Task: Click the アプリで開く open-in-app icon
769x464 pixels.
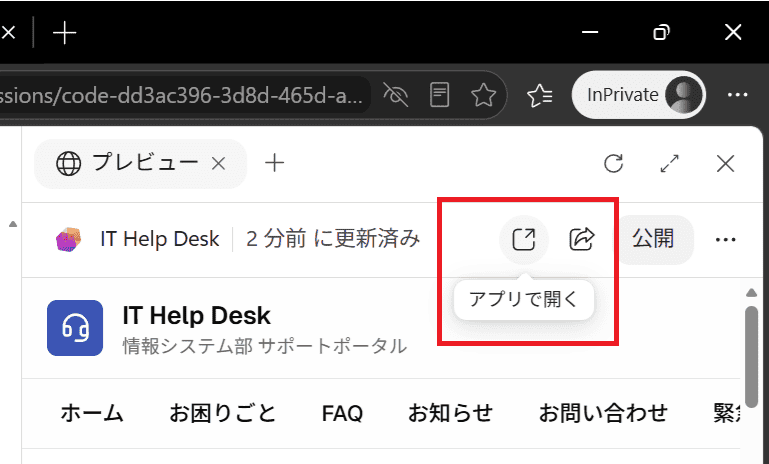Action: coord(523,239)
